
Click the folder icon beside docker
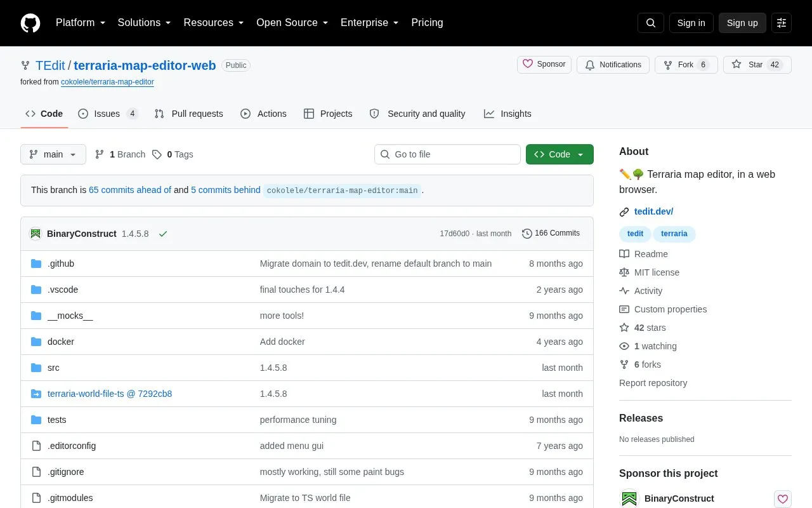(36, 342)
